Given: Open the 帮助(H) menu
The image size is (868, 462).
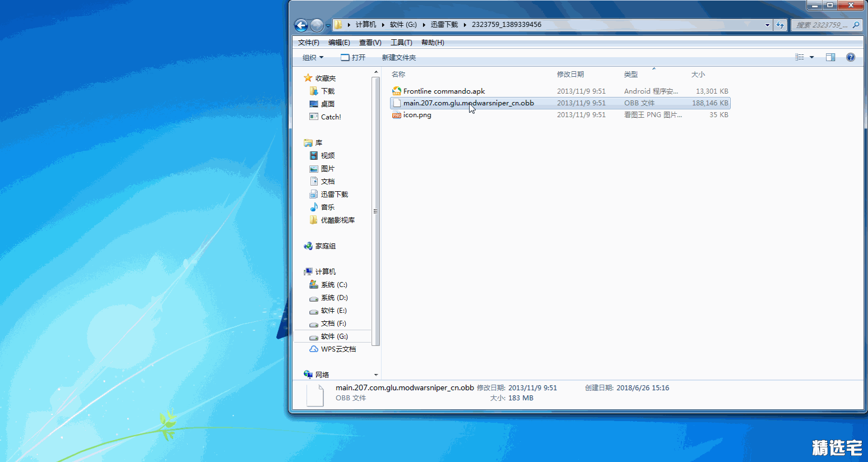Looking at the screenshot, I should [x=433, y=43].
